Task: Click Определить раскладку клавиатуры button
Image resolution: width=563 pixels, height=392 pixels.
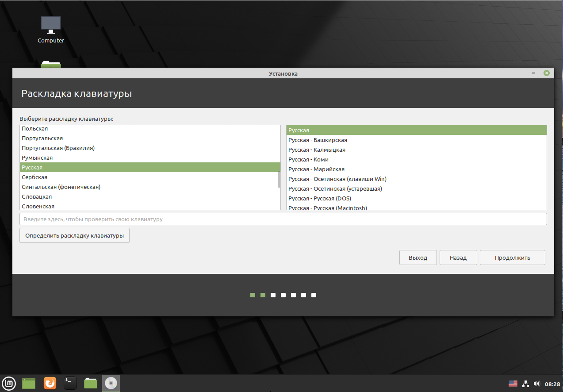Action: click(74, 235)
